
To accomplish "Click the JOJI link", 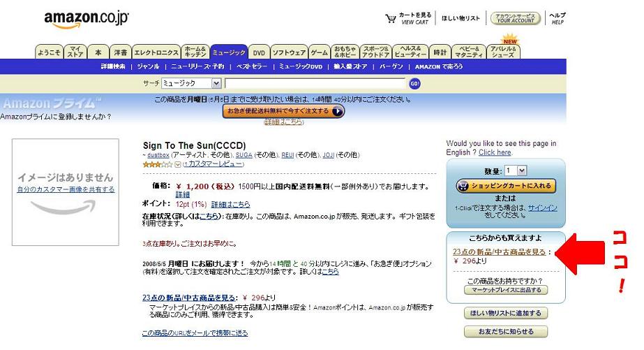I will 329,155.
